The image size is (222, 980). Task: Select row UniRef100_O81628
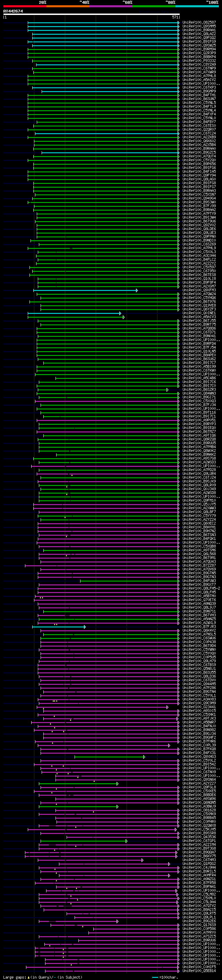199,810
